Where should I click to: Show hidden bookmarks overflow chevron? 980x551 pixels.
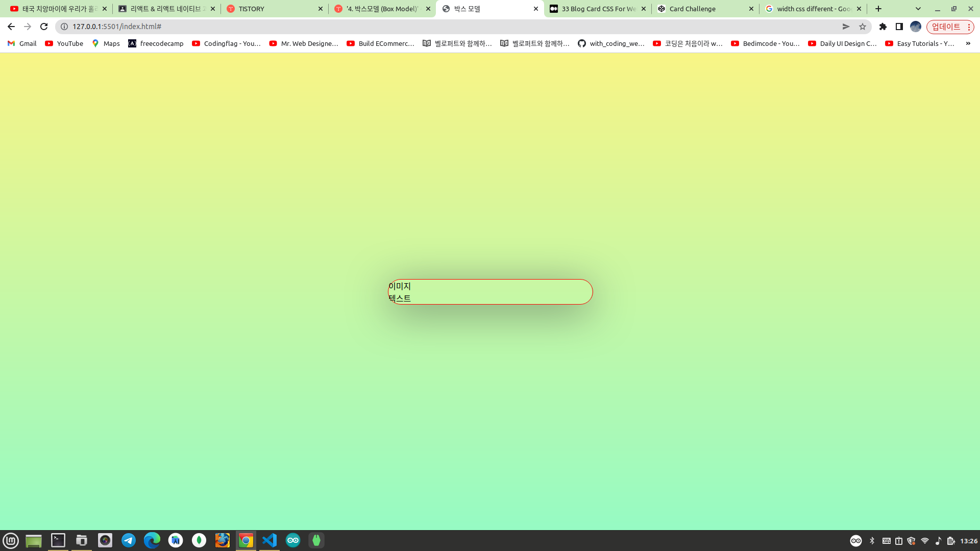(968, 43)
